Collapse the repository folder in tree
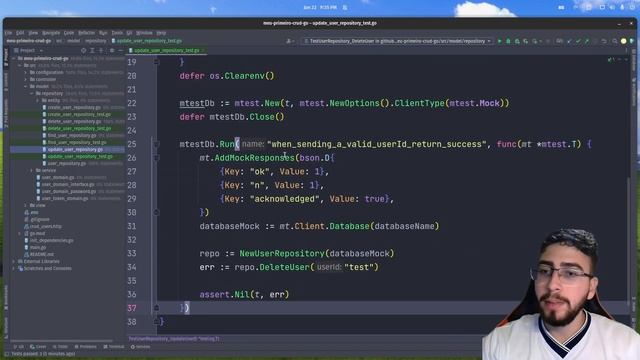The height and width of the screenshot is (360, 640). pos(32,93)
